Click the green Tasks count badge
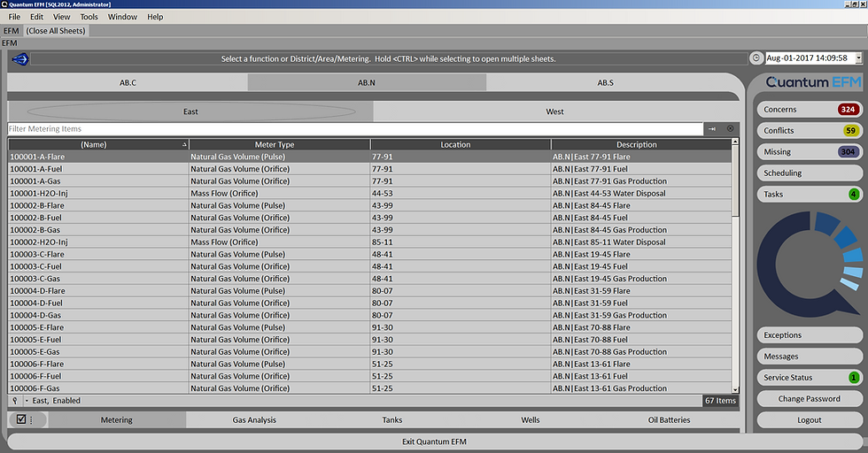This screenshot has width=868, height=453. click(853, 194)
